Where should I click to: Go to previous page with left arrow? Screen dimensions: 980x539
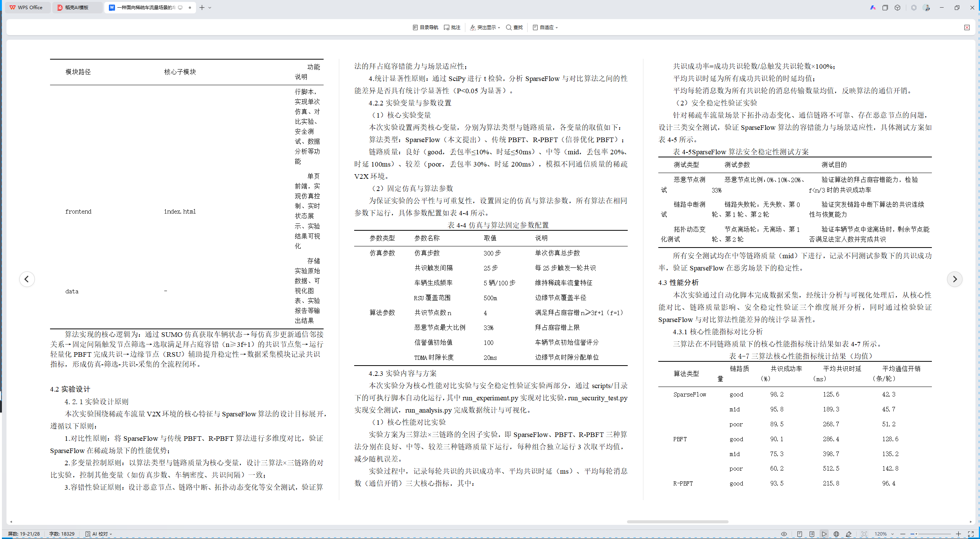point(27,279)
